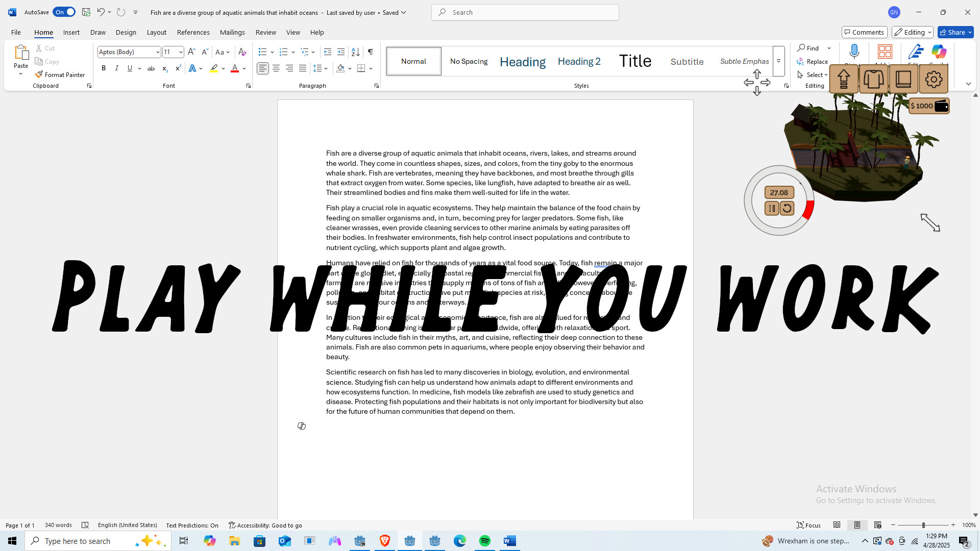Open the References tab

193,32
